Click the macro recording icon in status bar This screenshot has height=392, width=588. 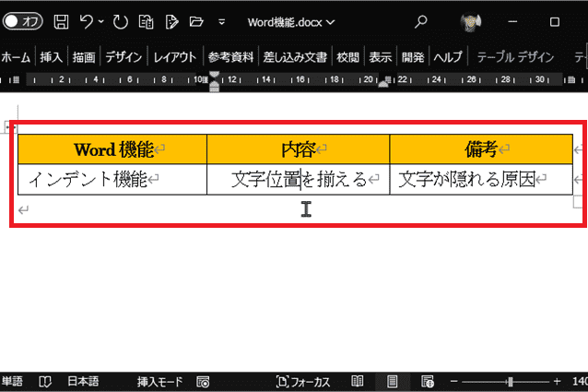tap(203, 382)
